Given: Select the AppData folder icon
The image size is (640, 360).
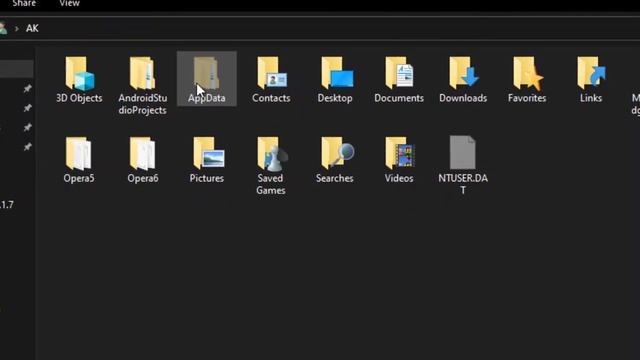Looking at the screenshot, I should pos(207,73).
